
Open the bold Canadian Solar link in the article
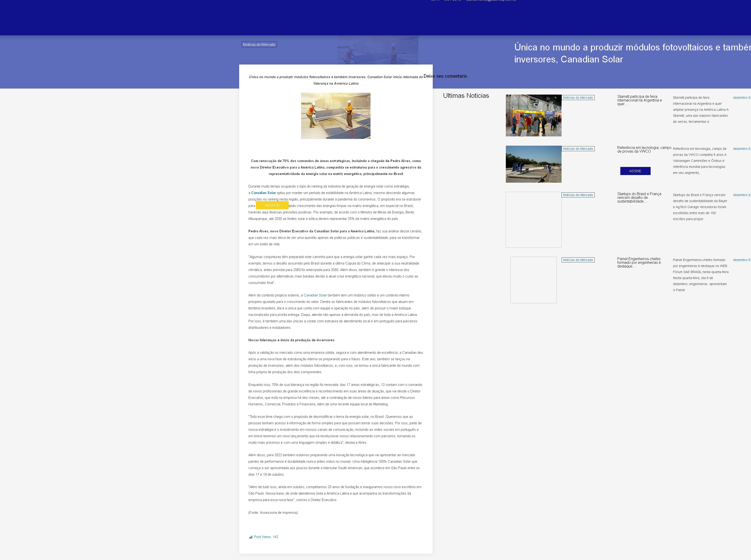[263, 193]
